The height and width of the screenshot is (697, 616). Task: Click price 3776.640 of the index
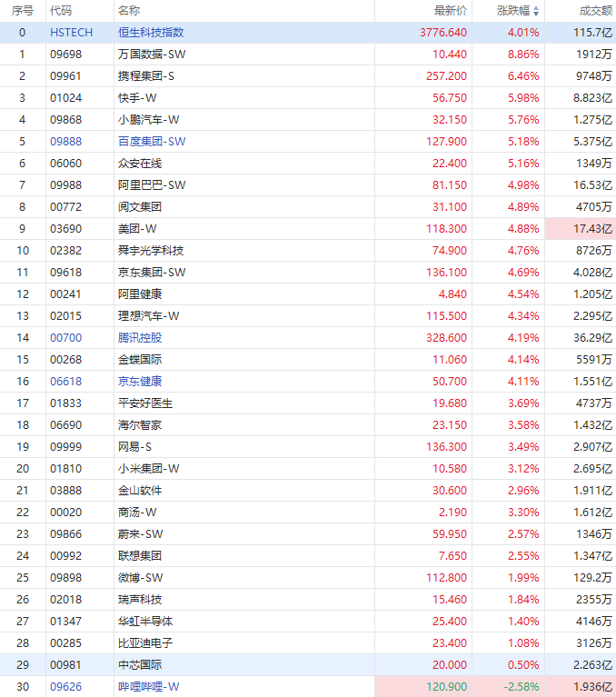[x=443, y=33]
